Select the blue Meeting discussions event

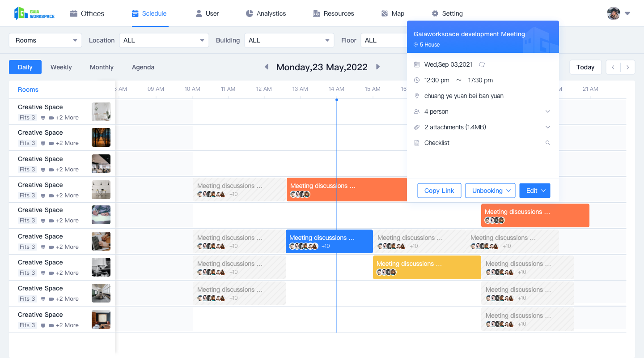pyautogui.click(x=329, y=241)
